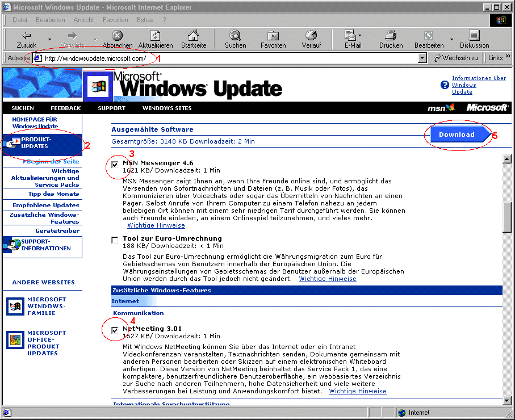515x420 pixels.
Task: Open the Suchen search toolbar icon
Action: point(235,35)
